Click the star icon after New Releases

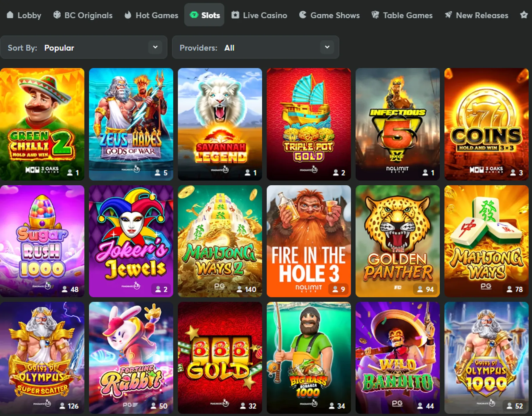[x=524, y=15]
